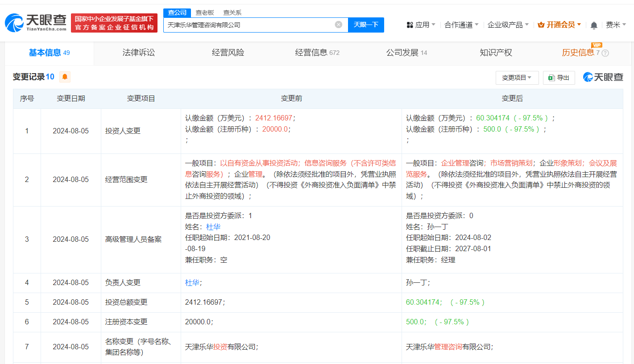This screenshot has height=364, width=634.
Task: Click the company name search field
Action: (248, 25)
